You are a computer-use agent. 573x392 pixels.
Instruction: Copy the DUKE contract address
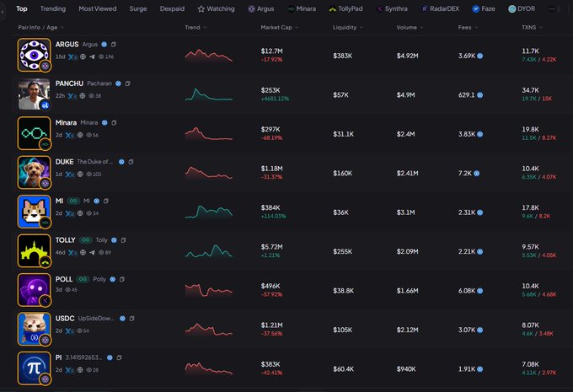pos(131,162)
